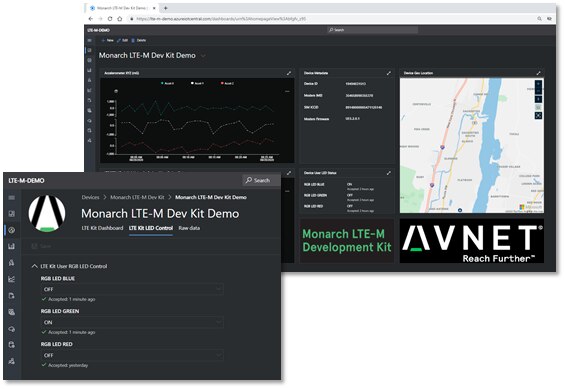Open bottom-most people icon in front panel sidebar
The width and height of the screenshot is (565, 389).
[12, 361]
